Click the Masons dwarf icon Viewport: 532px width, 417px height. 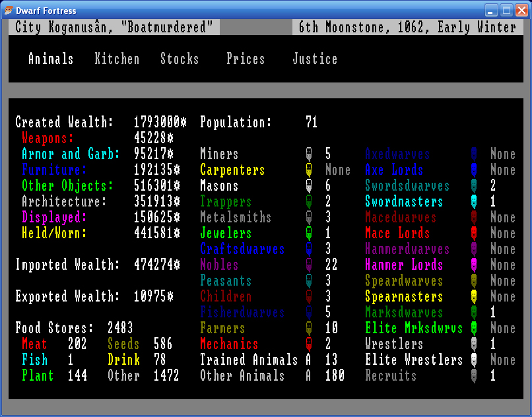(x=309, y=185)
